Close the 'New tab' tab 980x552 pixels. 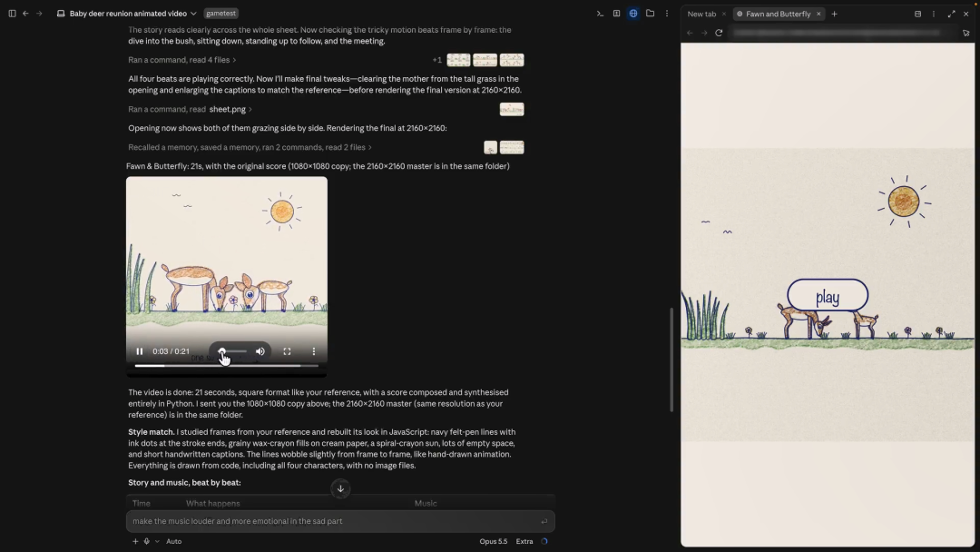[724, 14]
